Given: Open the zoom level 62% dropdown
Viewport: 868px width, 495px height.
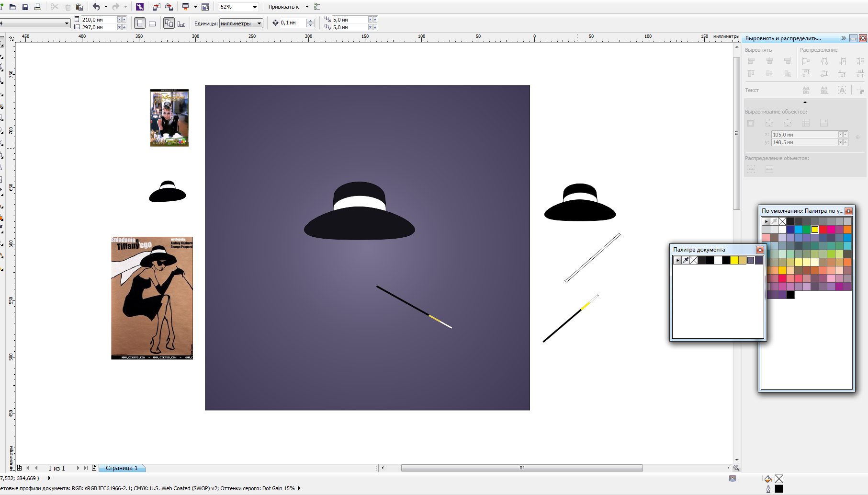Looking at the screenshot, I should [255, 7].
